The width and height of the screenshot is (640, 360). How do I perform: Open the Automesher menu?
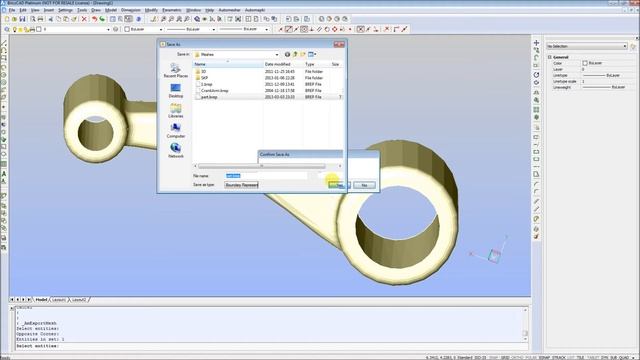coord(229,10)
